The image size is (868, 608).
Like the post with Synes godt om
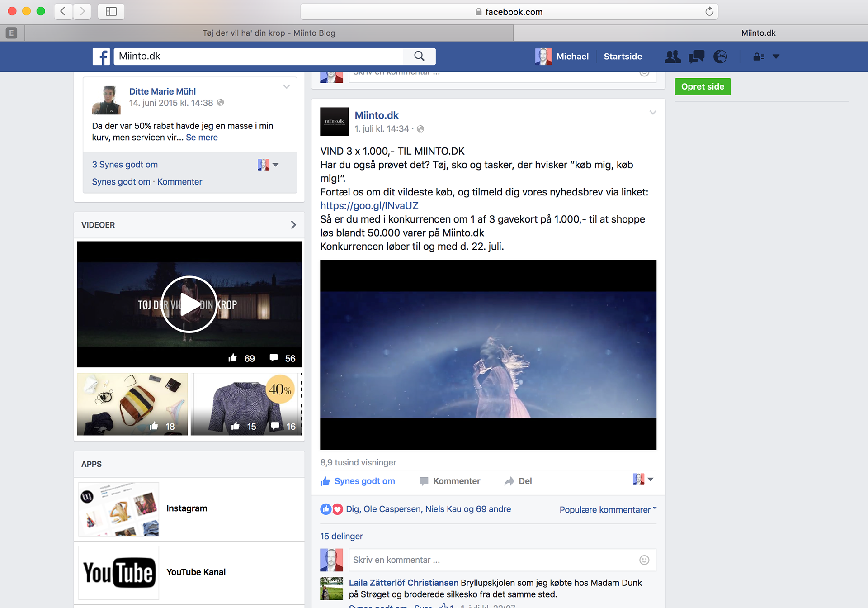(358, 481)
